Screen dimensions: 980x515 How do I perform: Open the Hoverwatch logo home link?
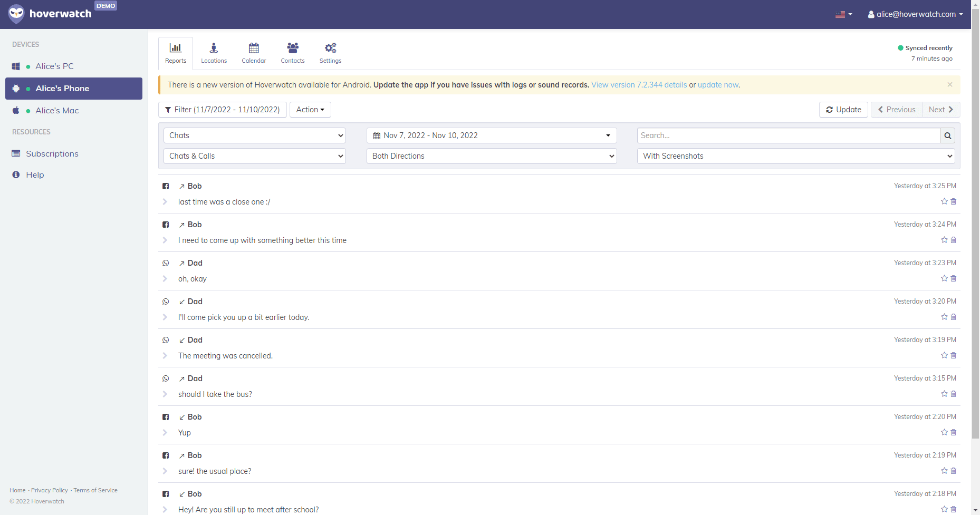coord(50,14)
